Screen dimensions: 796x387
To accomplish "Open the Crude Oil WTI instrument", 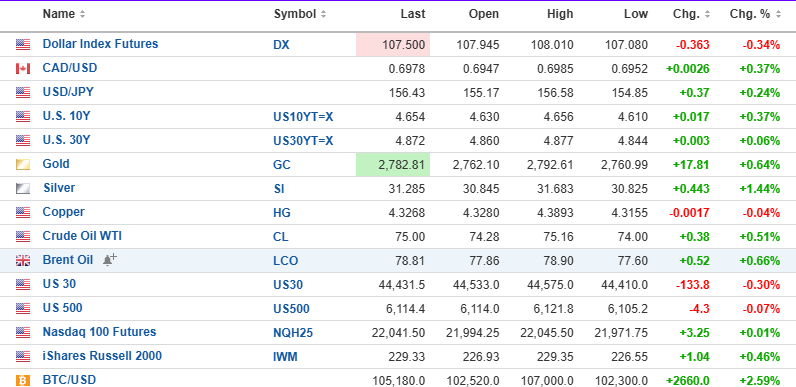I will point(82,236).
